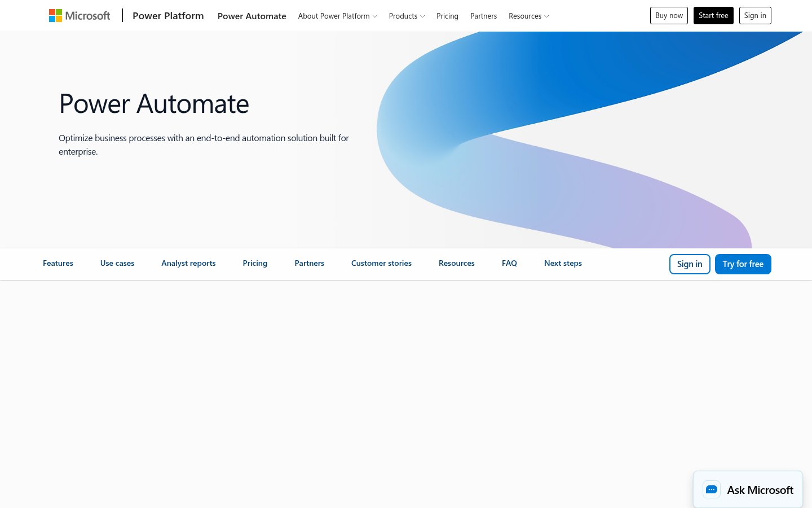Open Pricing in the top navigation bar
This screenshot has width=812, height=508.
point(447,16)
